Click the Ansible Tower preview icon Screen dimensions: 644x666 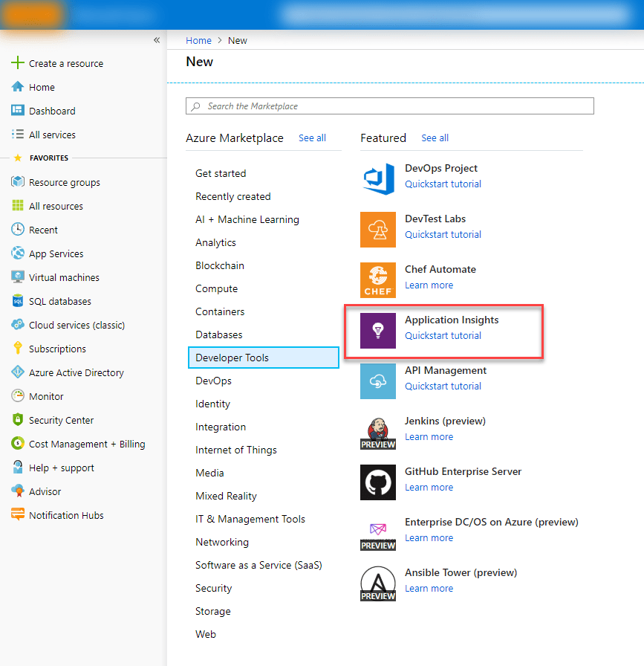click(x=378, y=583)
